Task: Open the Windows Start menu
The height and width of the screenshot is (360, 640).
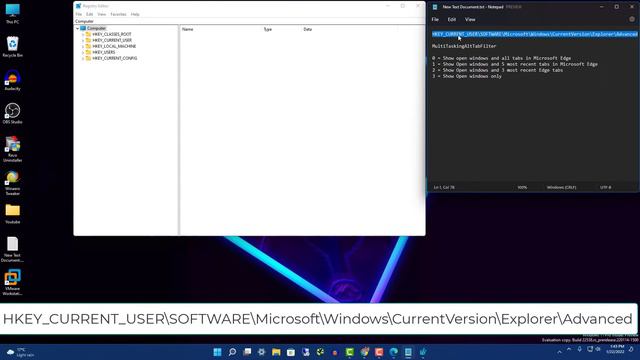Action: (218, 352)
